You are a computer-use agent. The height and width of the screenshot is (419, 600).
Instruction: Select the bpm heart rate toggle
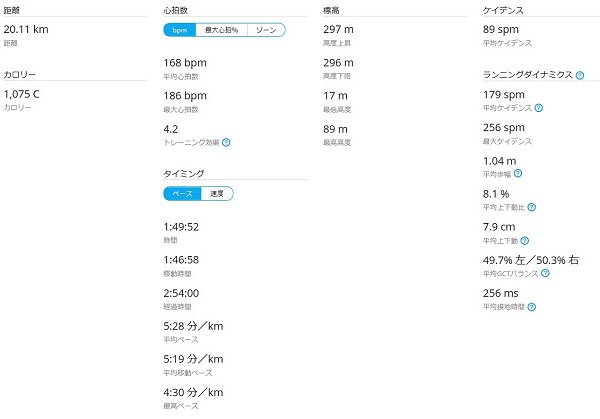tap(179, 30)
